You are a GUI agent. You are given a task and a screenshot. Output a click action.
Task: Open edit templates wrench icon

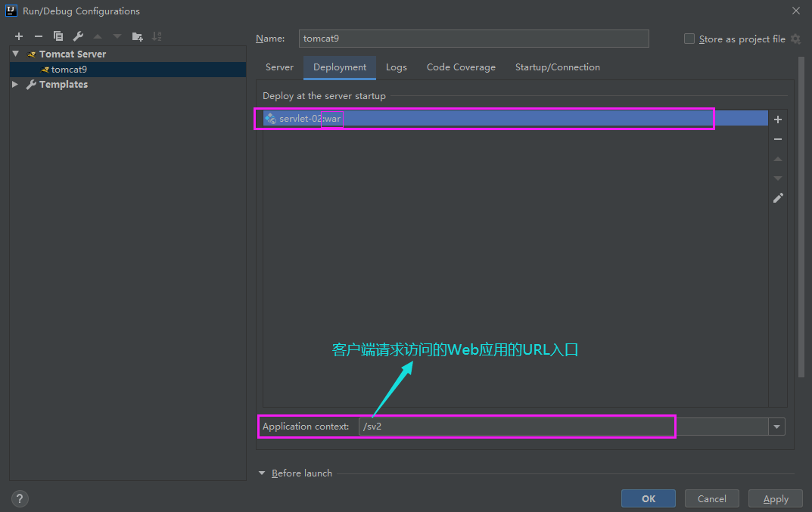tap(78, 36)
